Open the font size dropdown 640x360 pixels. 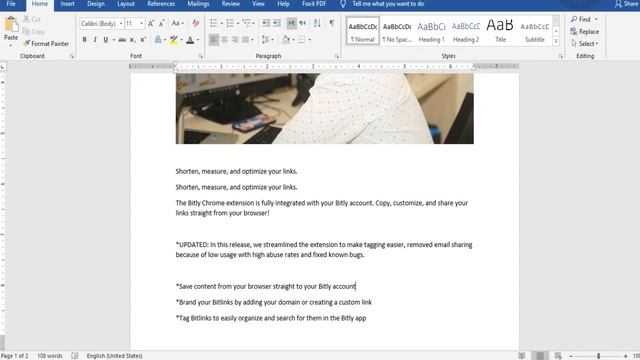click(x=141, y=24)
